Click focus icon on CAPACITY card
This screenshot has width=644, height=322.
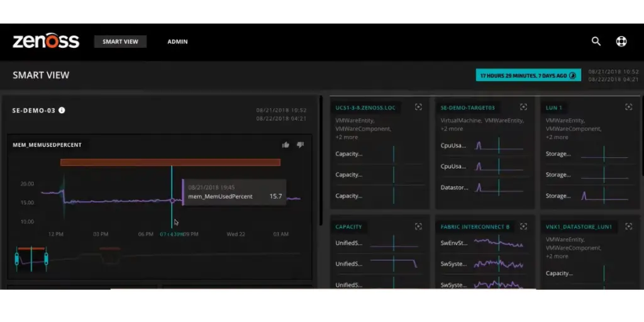(418, 226)
